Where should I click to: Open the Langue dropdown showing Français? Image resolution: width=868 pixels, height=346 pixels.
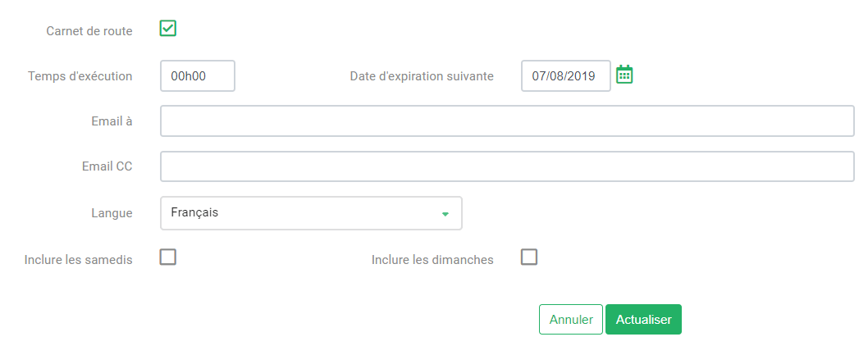(311, 213)
